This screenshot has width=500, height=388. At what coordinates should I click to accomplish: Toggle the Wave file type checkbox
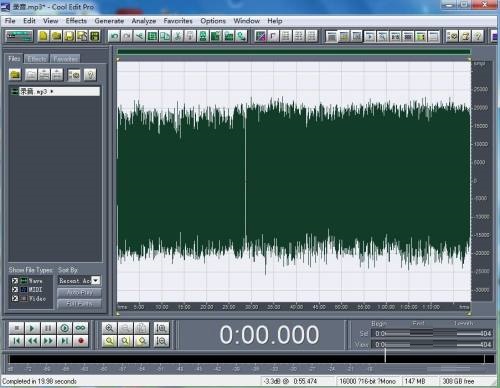pos(15,281)
